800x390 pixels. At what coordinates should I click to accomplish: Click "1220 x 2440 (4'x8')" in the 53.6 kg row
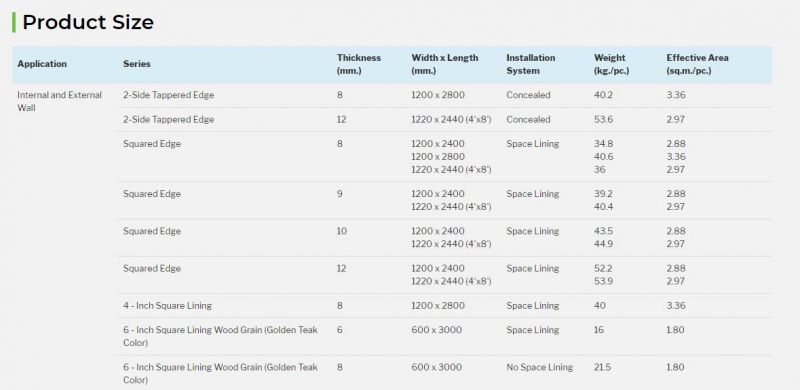point(451,119)
